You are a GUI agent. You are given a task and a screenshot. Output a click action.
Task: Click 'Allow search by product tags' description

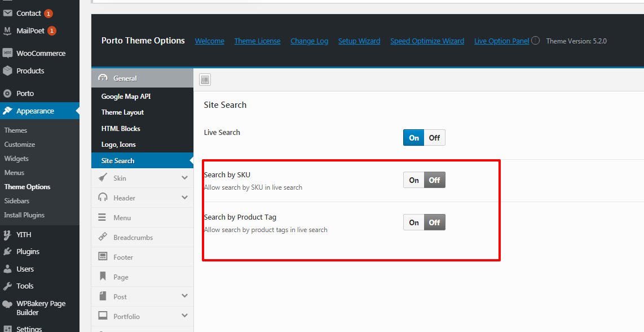click(x=266, y=230)
